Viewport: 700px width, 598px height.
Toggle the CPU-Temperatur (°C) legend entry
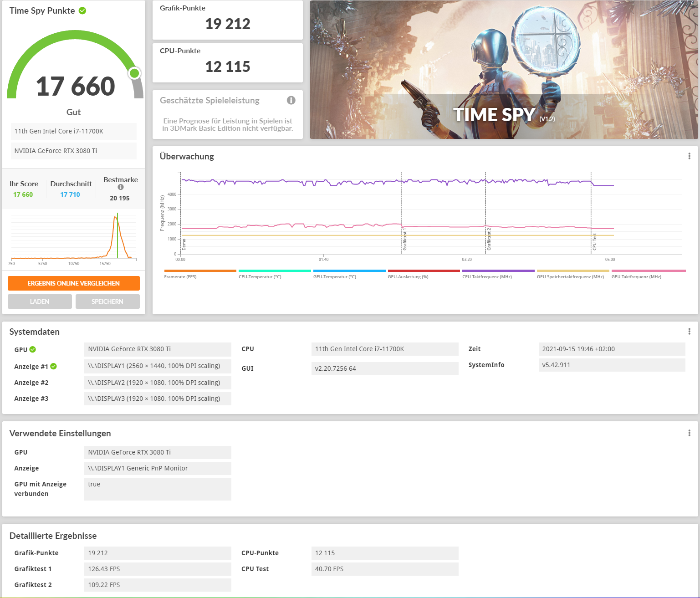click(x=275, y=274)
